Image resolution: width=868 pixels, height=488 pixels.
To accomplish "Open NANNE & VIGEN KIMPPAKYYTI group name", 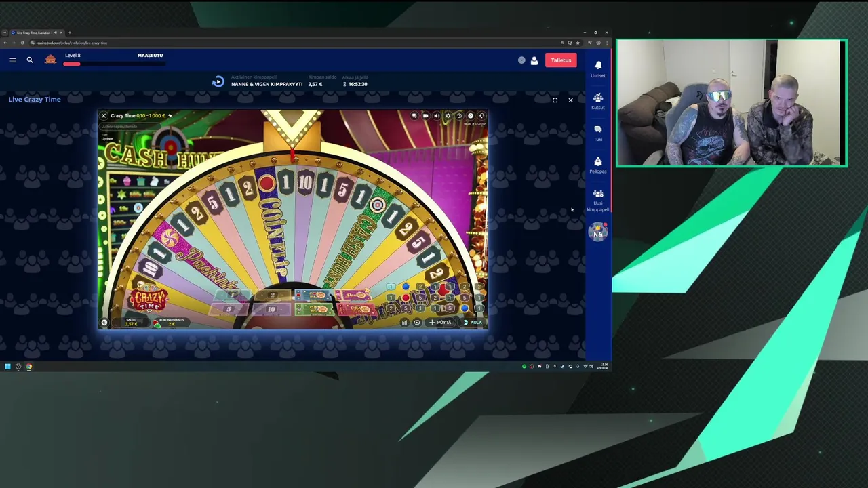I will (267, 84).
